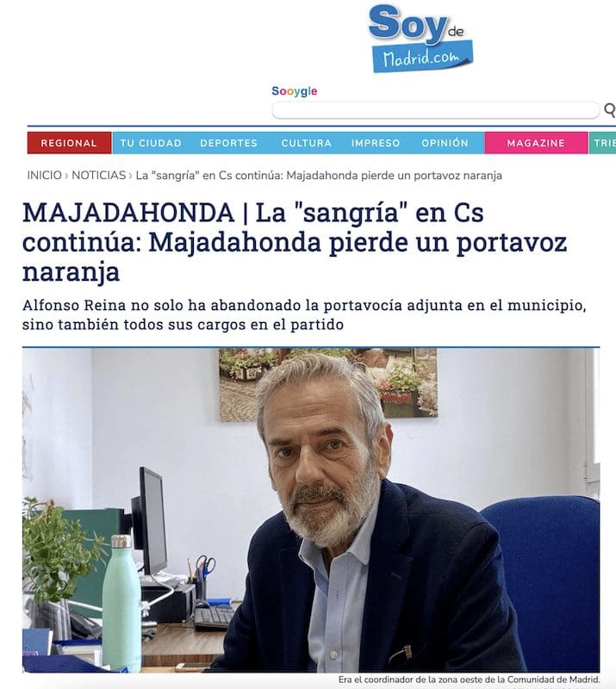Viewport: 616px width, 689px height.
Task: Click inside the Sooygle search field
Action: (435, 110)
